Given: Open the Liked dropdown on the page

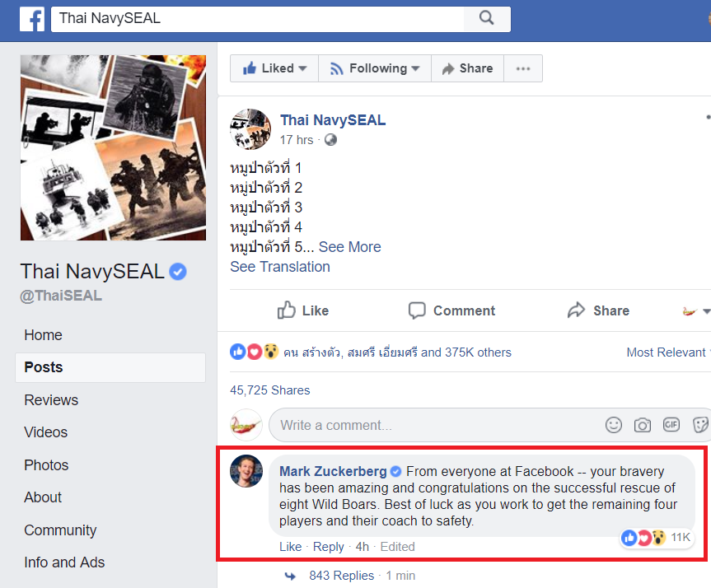Looking at the screenshot, I should [x=274, y=68].
